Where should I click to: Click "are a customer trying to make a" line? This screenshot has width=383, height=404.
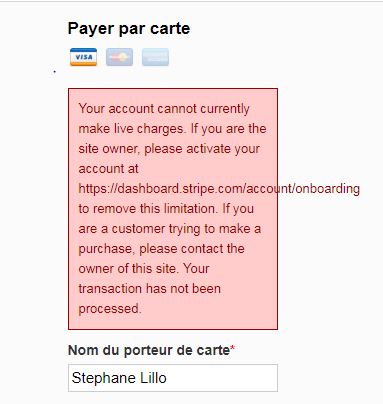[x=170, y=229]
